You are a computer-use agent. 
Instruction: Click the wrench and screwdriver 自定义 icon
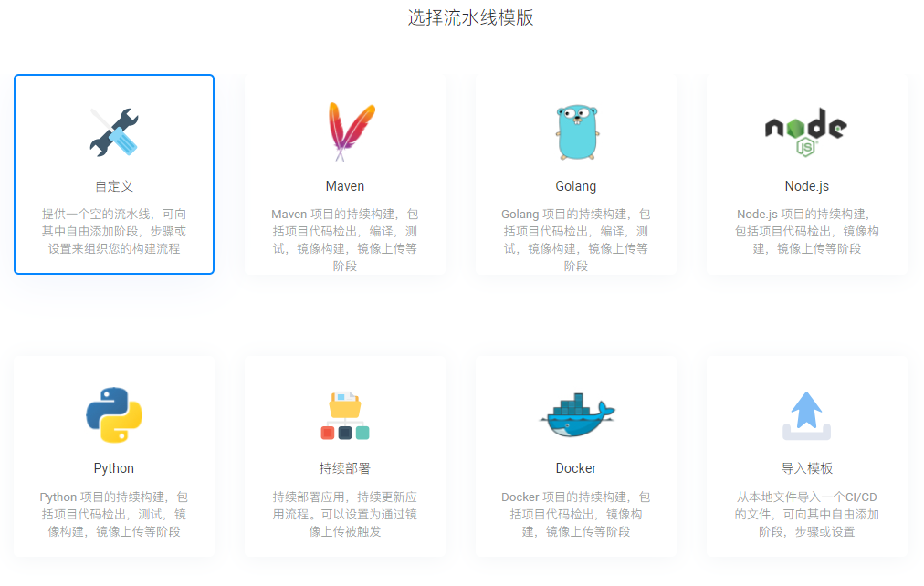[114, 132]
